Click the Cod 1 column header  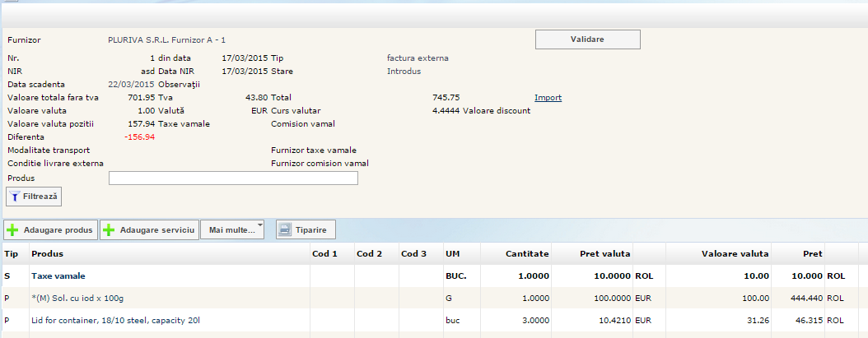tap(324, 253)
